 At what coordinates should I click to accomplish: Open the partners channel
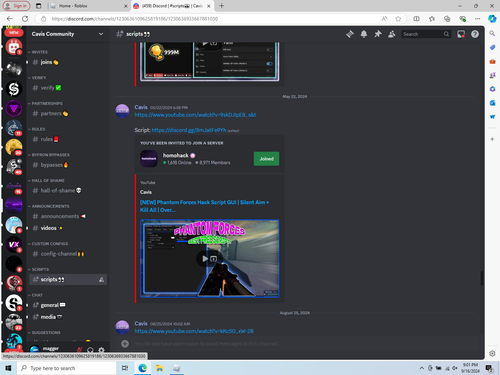point(68,113)
